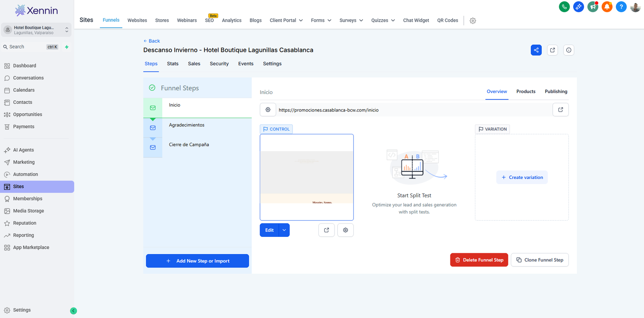Open the megaphone announcements icon
This screenshot has width=644, height=318.
592,7
